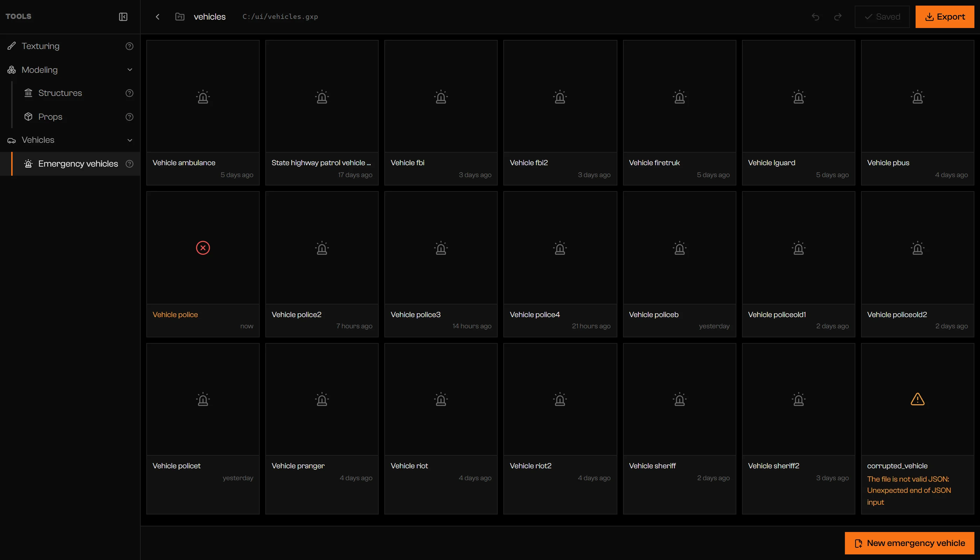Image resolution: width=980 pixels, height=560 pixels.
Task: Select the Vehicle policet name label
Action: pos(176,466)
